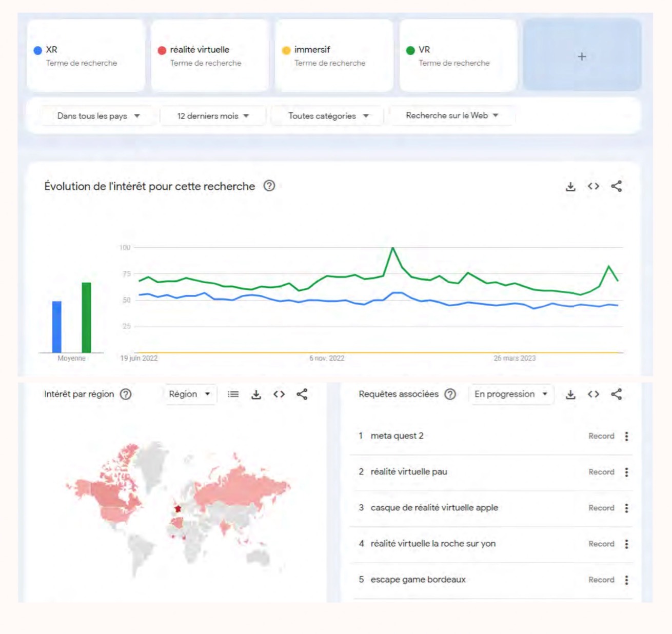
Task: Share the interest over time chart
Action: (616, 186)
